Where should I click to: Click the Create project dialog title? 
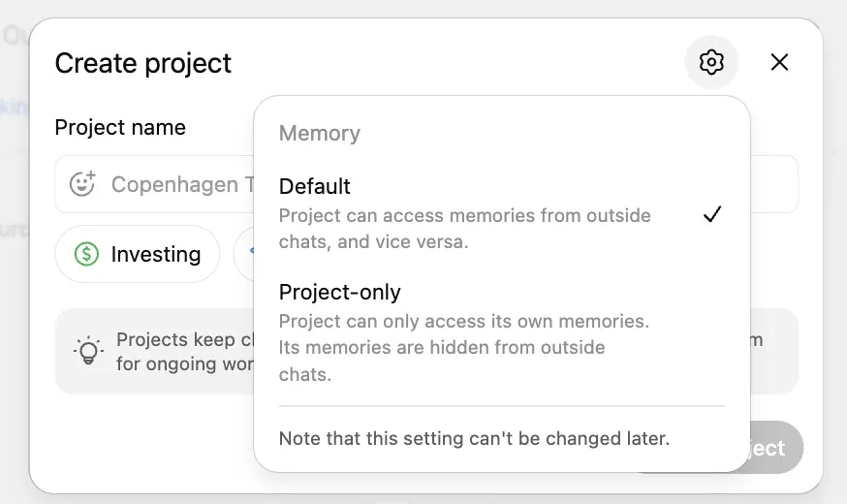tap(143, 64)
